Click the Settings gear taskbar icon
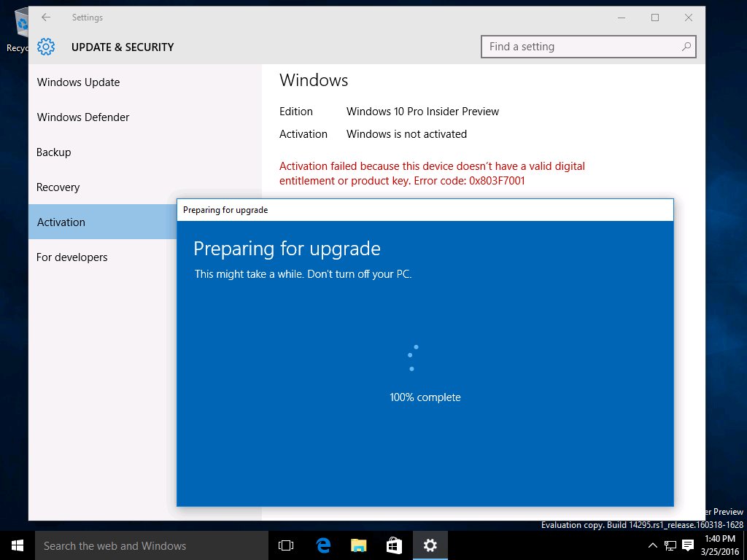Screen dimensions: 747x560 (430, 545)
